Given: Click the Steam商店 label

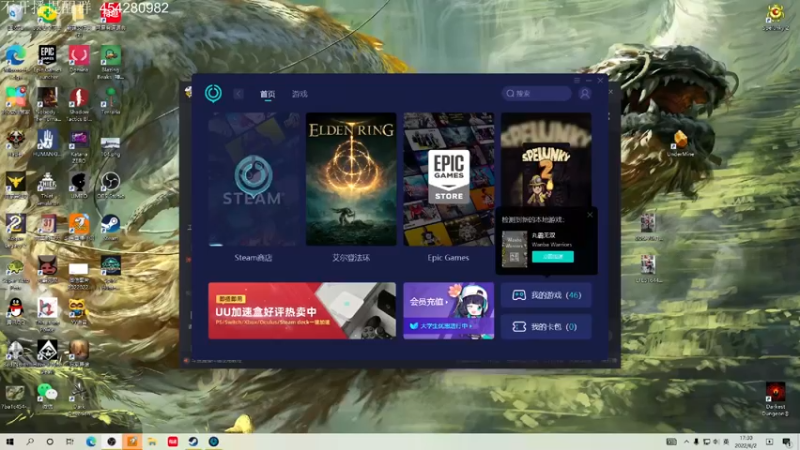Looking at the screenshot, I should 254,258.
